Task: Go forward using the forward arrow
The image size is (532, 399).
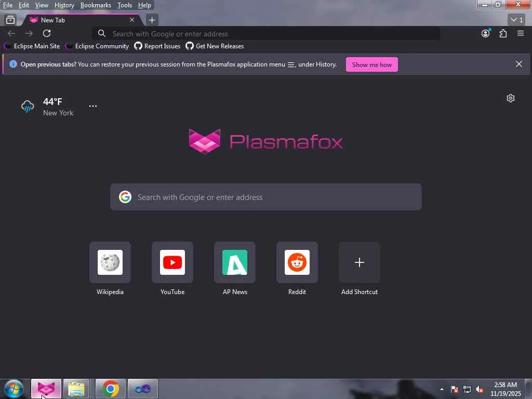Action: (29, 33)
